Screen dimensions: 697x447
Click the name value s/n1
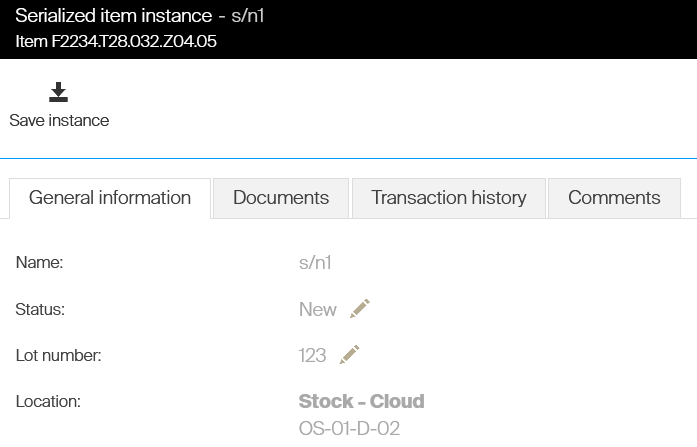tap(314, 263)
